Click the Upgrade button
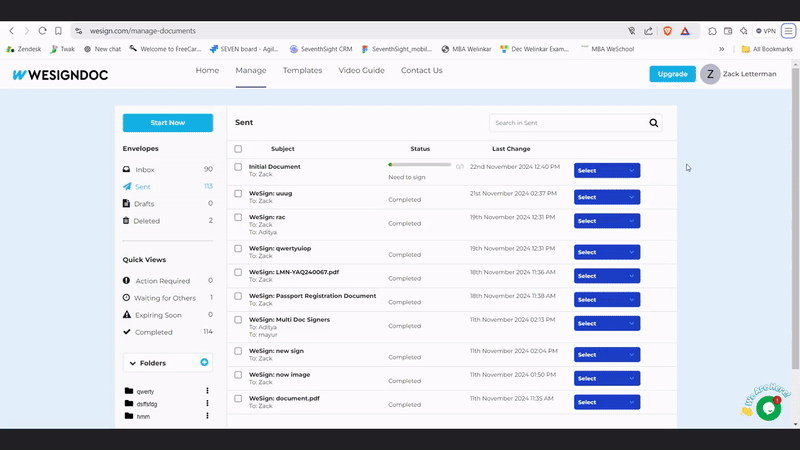Screen dimensions: 800x450 coord(672,74)
